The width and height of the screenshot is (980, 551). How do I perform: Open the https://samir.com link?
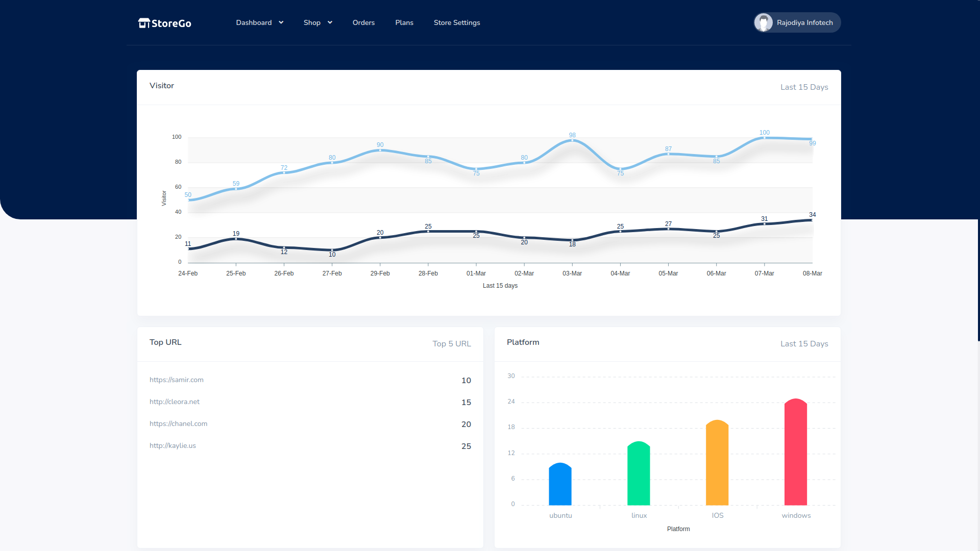click(x=177, y=380)
